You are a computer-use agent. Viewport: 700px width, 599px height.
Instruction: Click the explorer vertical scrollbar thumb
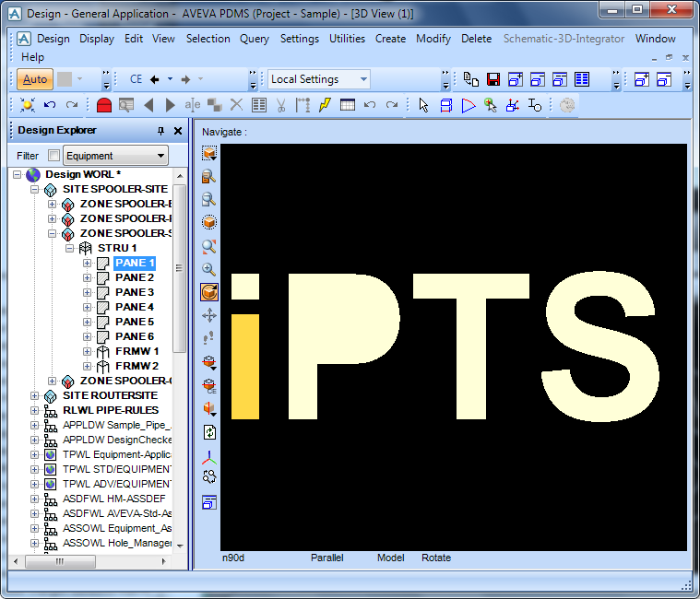(179, 268)
